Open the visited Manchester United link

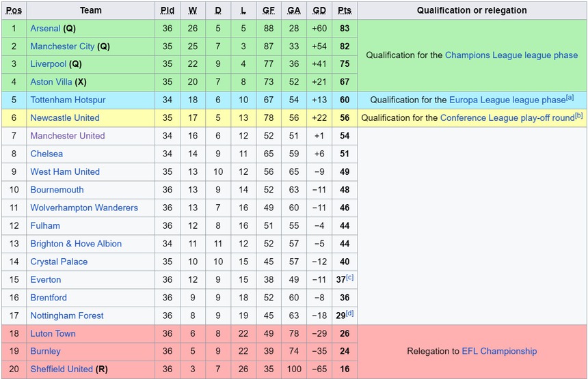[67, 136]
